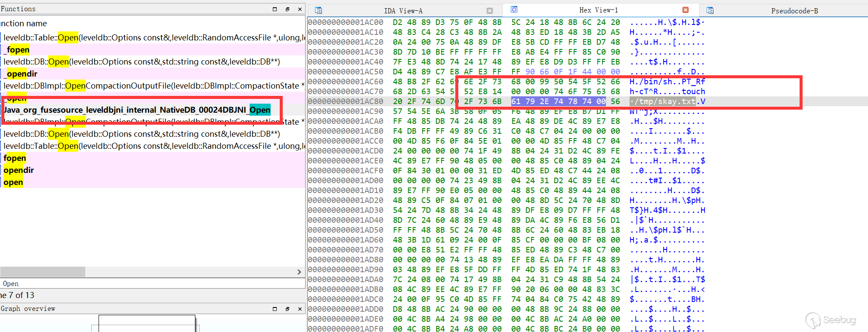The width and height of the screenshot is (868, 332).
Task: Click address 000000000001AD00 in Hex View
Action: point(346,181)
